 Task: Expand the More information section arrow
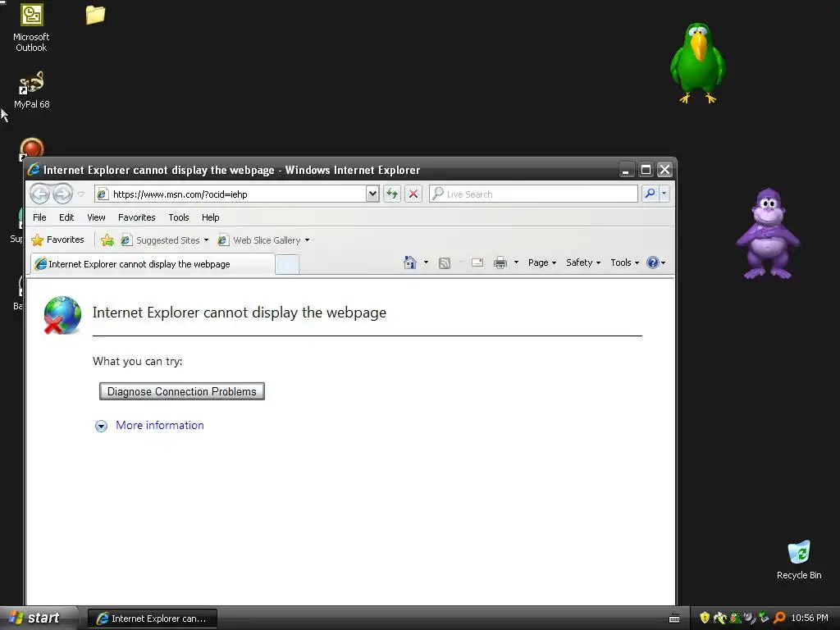pos(101,426)
